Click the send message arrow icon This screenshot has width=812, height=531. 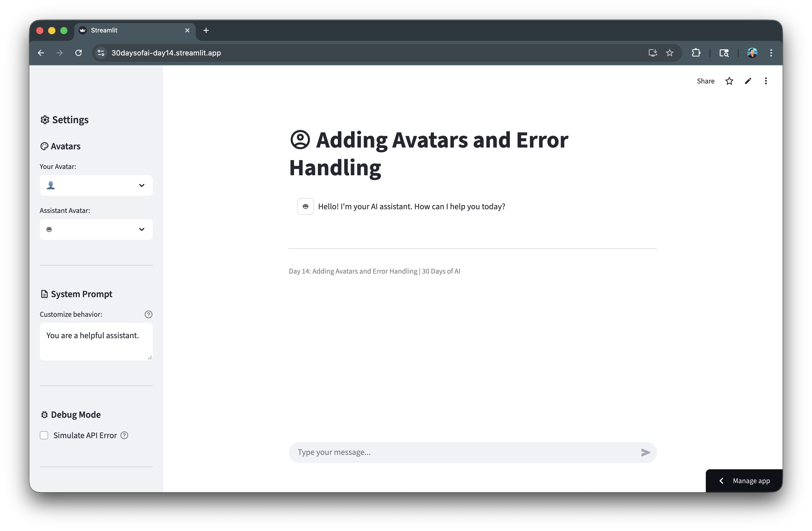pos(645,452)
